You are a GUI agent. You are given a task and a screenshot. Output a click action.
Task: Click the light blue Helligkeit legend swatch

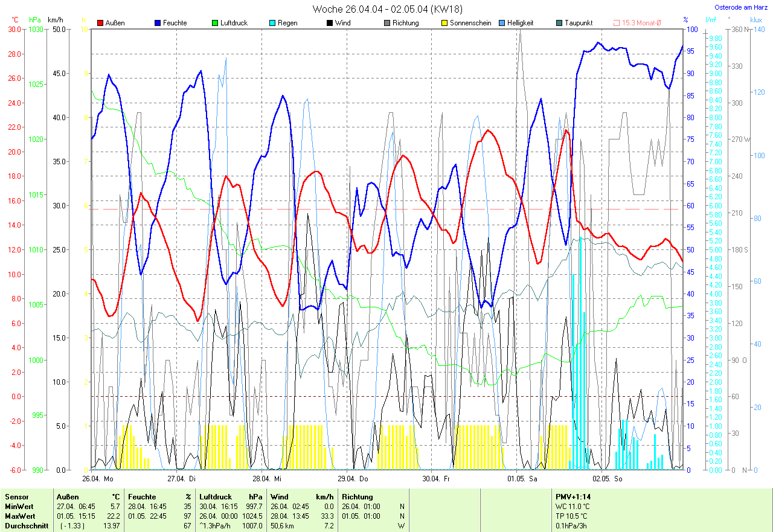click(502, 23)
